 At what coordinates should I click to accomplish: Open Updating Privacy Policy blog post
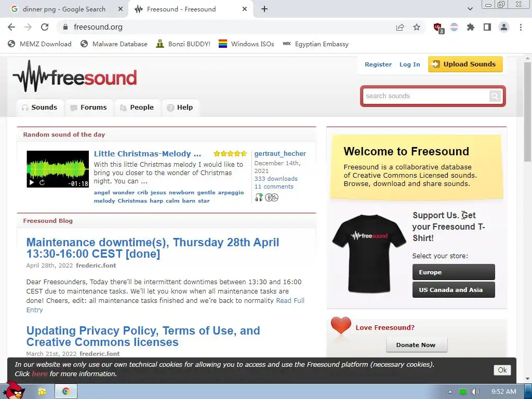tap(143, 336)
